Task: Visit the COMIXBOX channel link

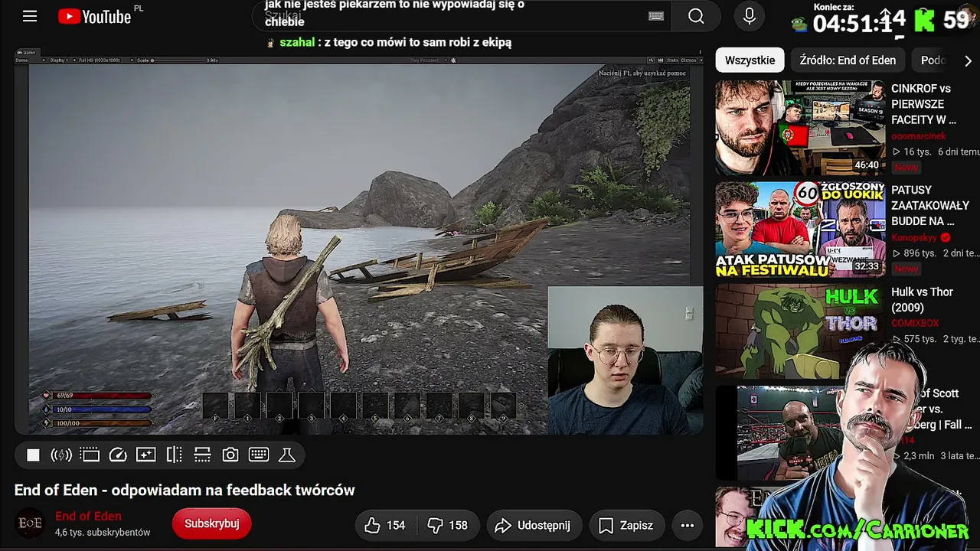Action: [x=914, y=323]
